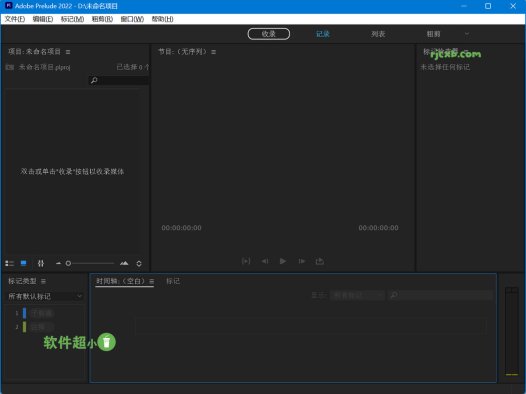Click the zoom out thumbnail icon
This screenshot has height=394, width=526.
click(x=58, y=264)
